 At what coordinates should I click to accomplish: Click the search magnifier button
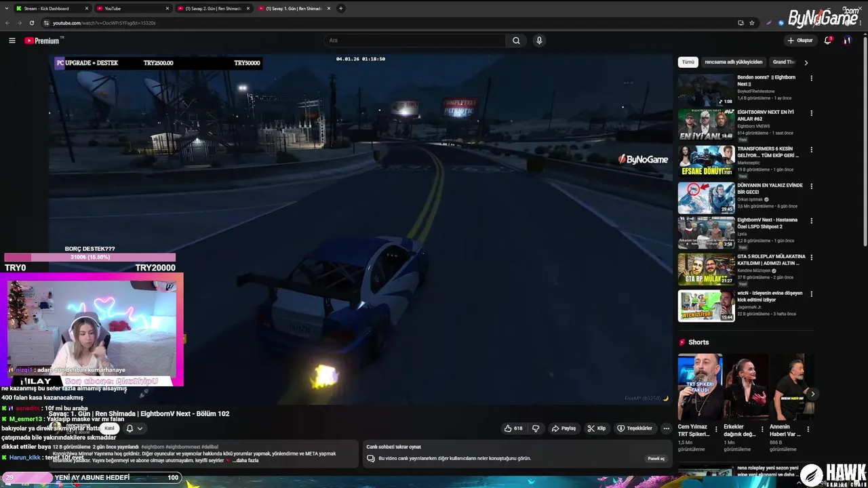[x=516, y=41]
